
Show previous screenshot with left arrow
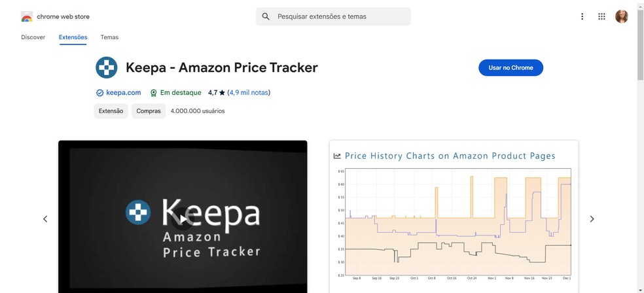45,219
